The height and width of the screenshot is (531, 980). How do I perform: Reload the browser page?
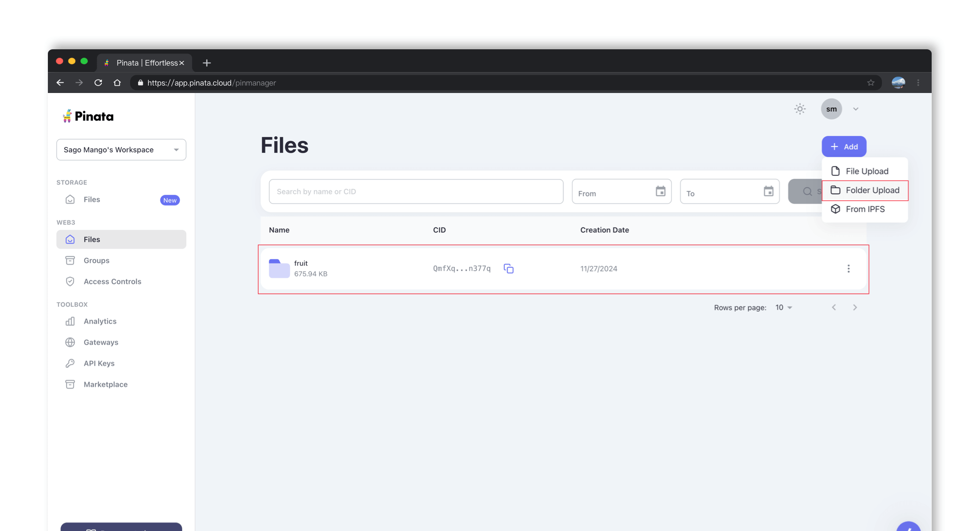coord(98,83)
